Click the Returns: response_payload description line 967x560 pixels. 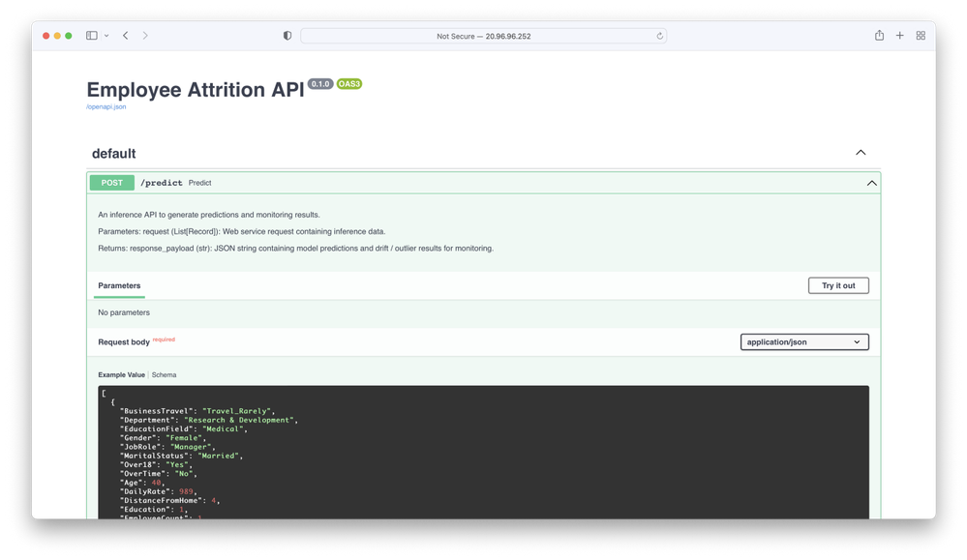click(x=296, y=249)
